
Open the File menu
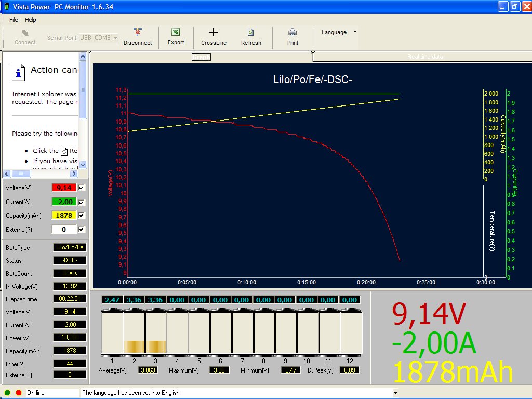coord(14,20)
